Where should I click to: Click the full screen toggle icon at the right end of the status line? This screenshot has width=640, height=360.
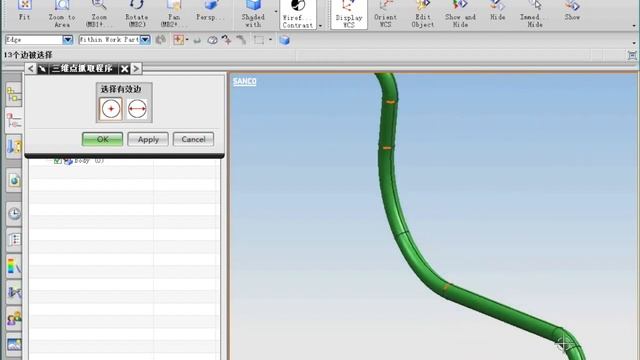(x=632, y=55)
